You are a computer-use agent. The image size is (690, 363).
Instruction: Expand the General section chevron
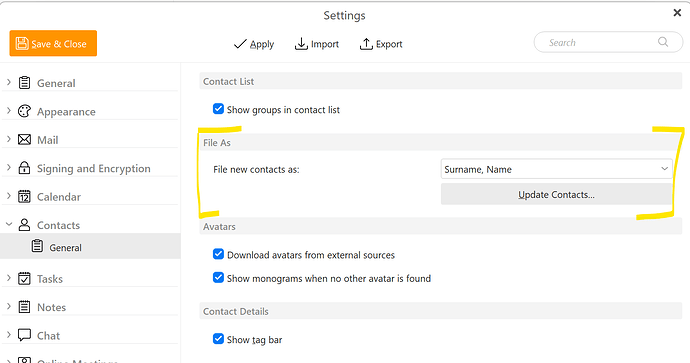pyautogui.click(x=9, y=82)
